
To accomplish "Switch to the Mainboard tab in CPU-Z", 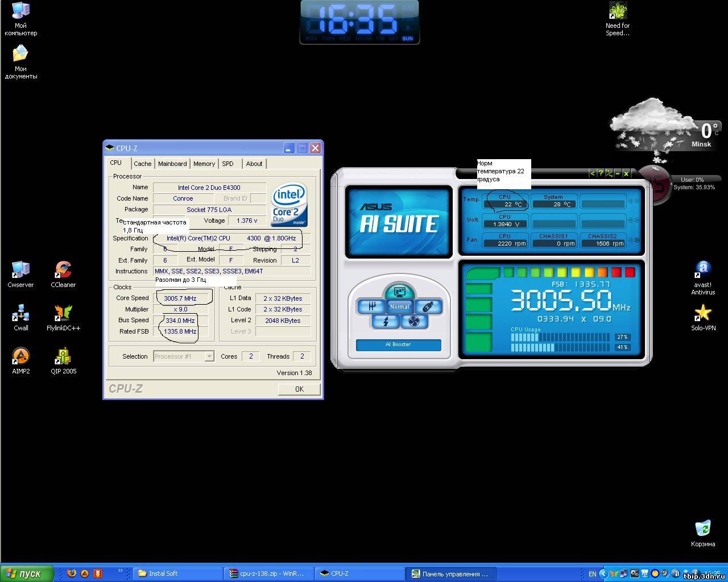I will pyautogui.click(x=172, y=164).
